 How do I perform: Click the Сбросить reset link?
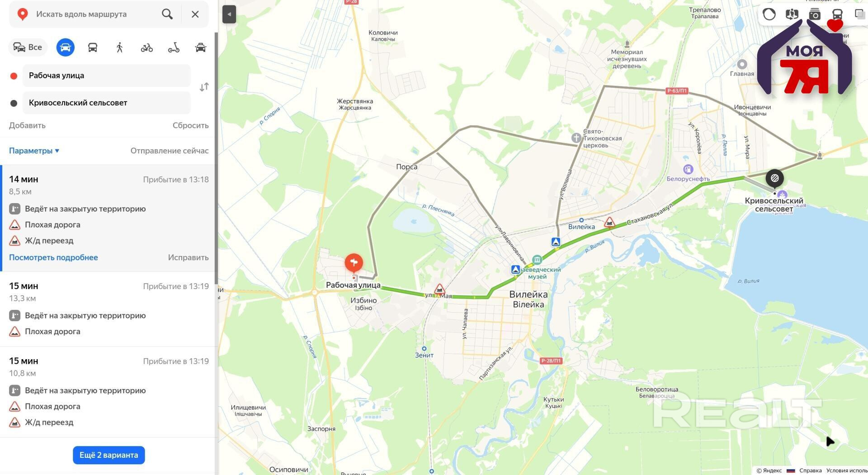pos(190,125)
